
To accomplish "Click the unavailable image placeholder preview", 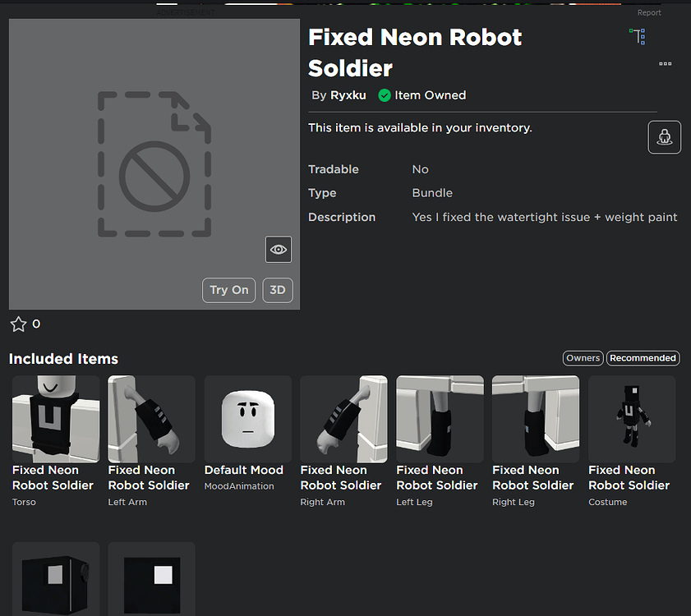I will tap(154, 164).
